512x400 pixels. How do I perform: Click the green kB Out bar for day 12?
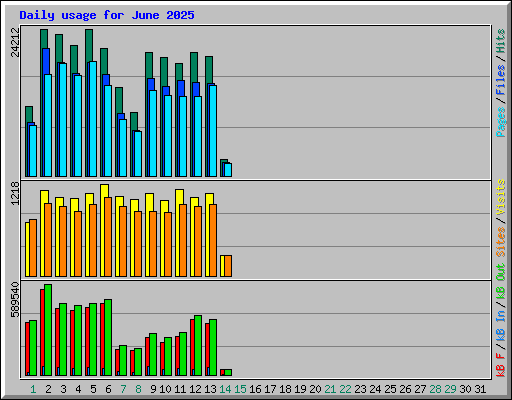point(198,345)
